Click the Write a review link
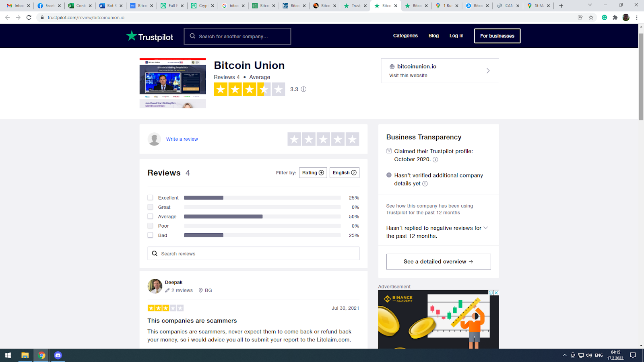Viewport: 644px width, 362px height. tap(182, 139)
